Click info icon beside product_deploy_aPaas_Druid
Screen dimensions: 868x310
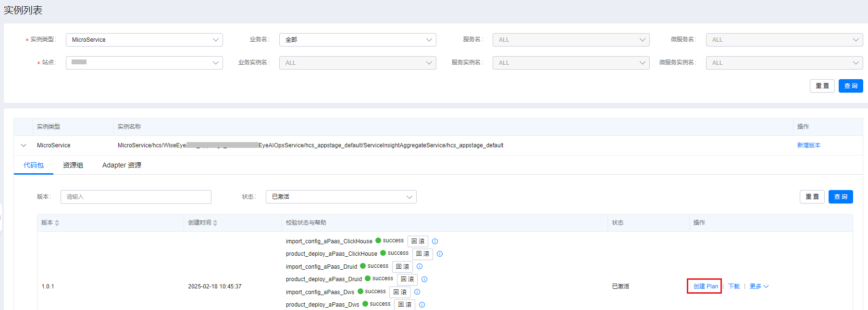[424, 279]
